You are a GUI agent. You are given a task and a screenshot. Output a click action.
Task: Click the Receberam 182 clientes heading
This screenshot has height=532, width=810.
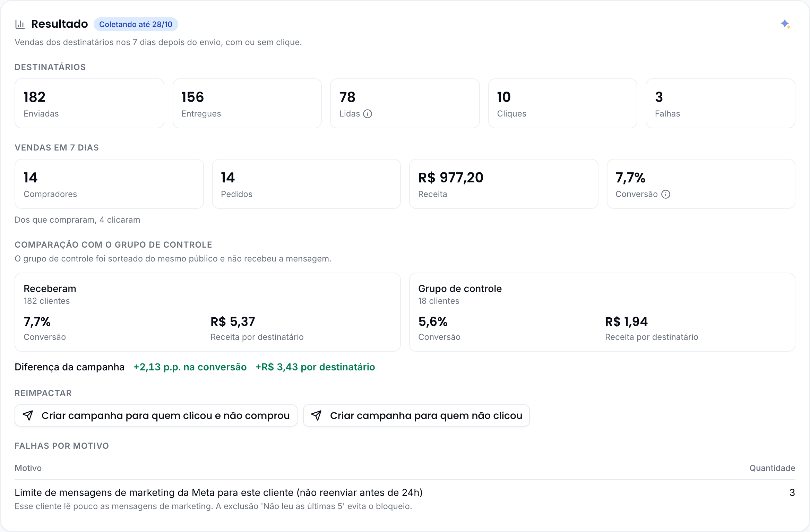[50, 294]
